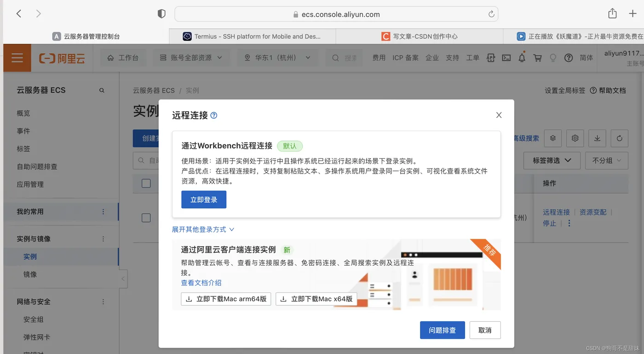
Task: Select 镜像 in the sidebar
Action: pyautogui.click(x=30, y=274)
